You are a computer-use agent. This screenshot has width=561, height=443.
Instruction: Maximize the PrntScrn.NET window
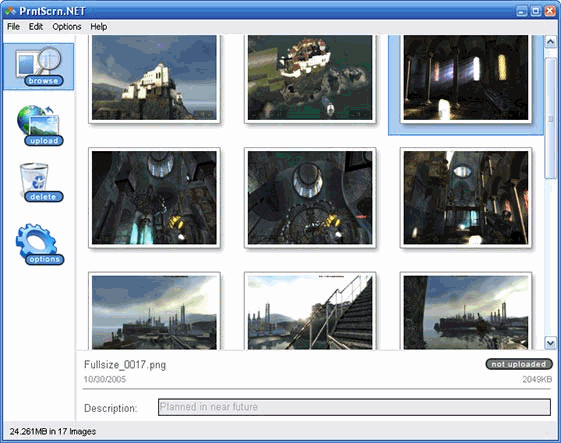tap(536, 11)
